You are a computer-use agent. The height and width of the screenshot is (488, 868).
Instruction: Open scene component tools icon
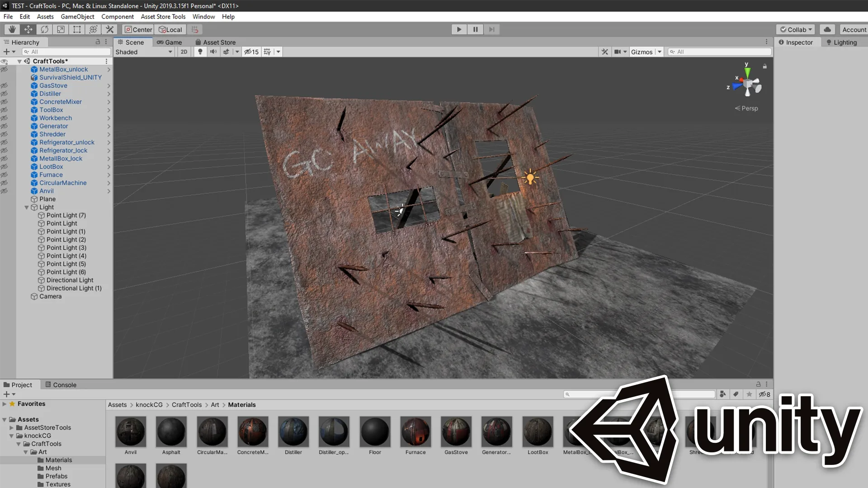605,52
